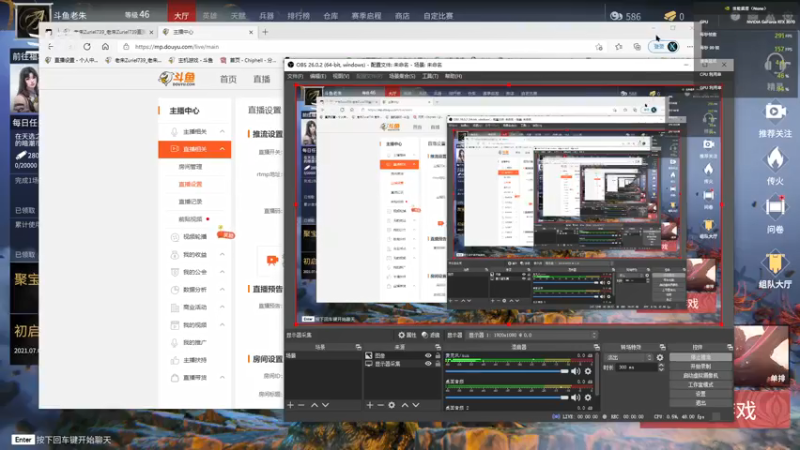Expand the 我的收益 sidebar section

pos(222,255)
